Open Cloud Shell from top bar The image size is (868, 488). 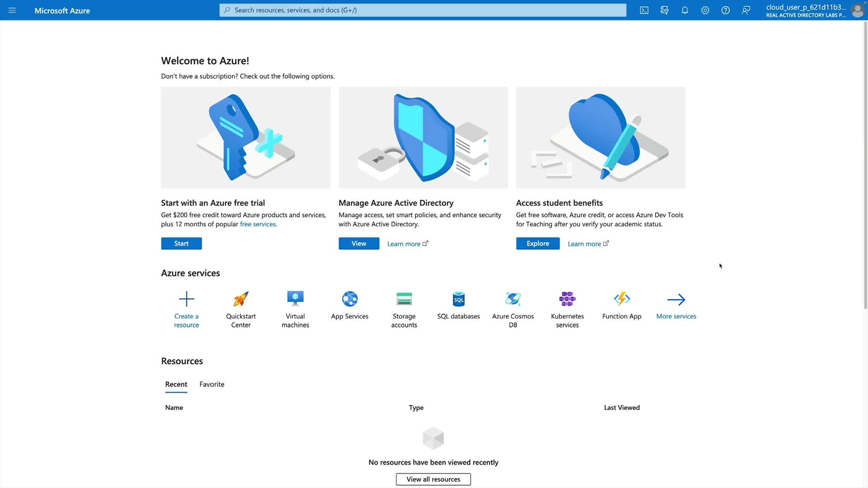644,10
